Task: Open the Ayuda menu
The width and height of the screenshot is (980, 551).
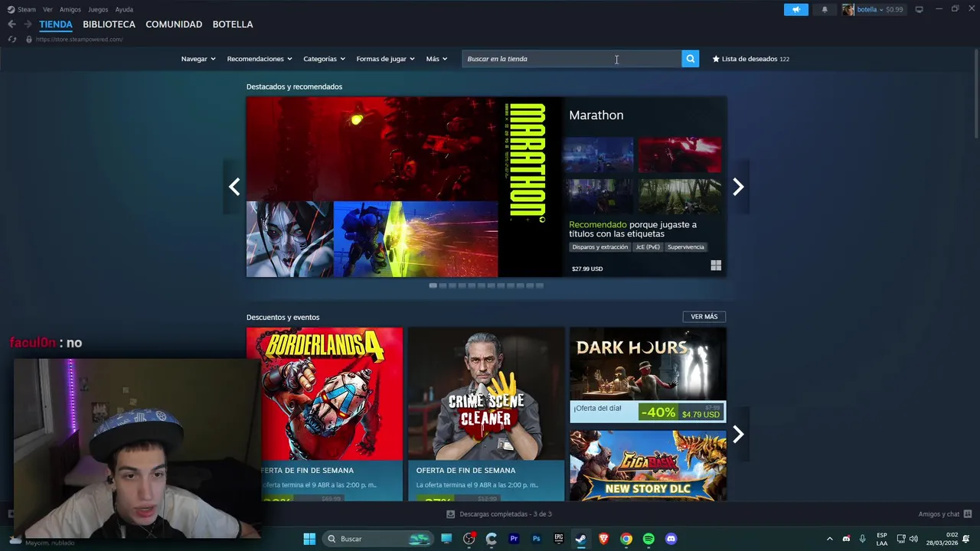Action: click(124, 9)
